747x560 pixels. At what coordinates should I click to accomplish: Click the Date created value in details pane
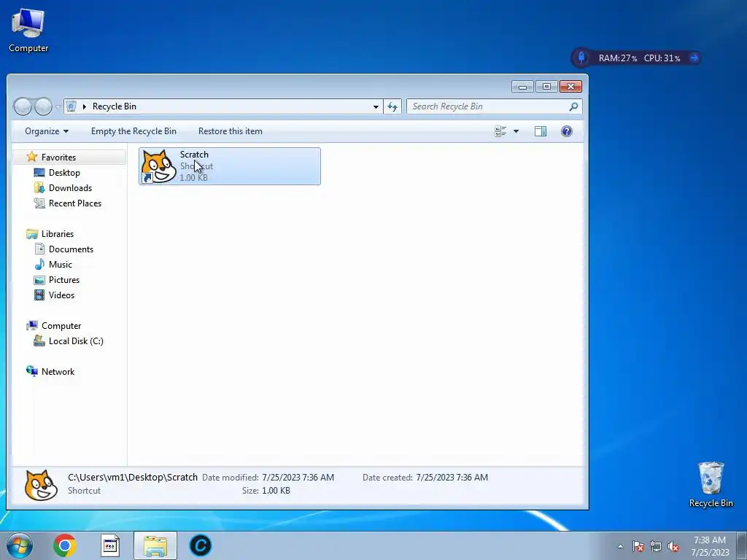pyautogui.click(x=452, y=478)
